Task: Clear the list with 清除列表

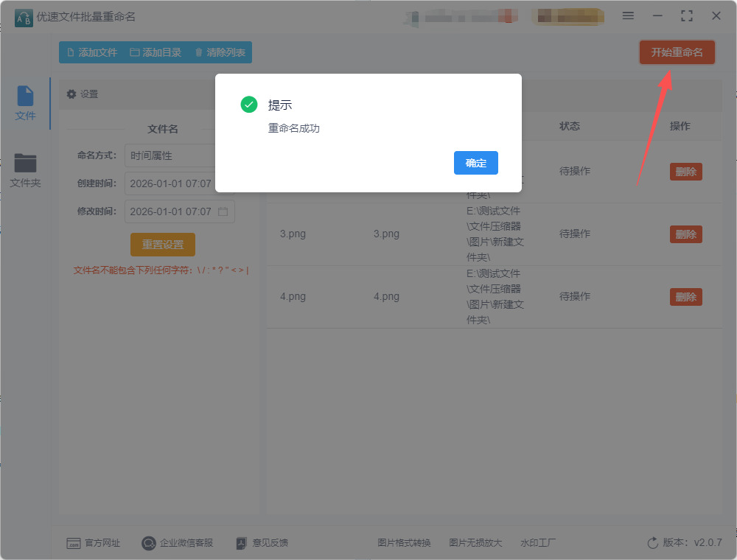Action: tap(220, 52)
